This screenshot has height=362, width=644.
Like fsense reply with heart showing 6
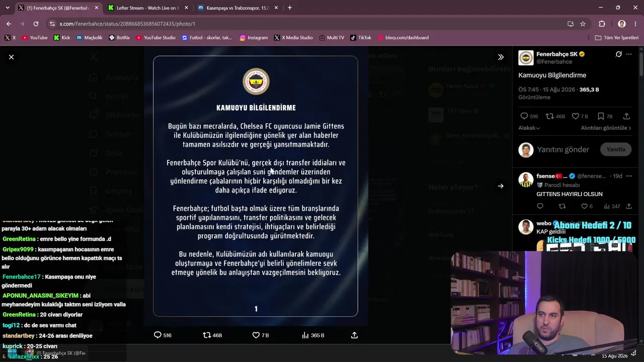coord(584,206)
